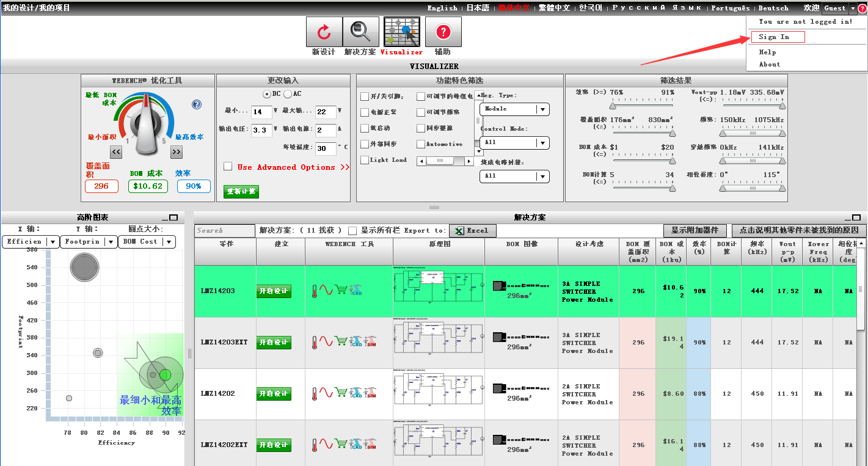The height and width of the screenshot is (466, 868).
Task: Click the SIM export icon for LMZ14202
Action: pyautogui.click(x=370, y=393)
